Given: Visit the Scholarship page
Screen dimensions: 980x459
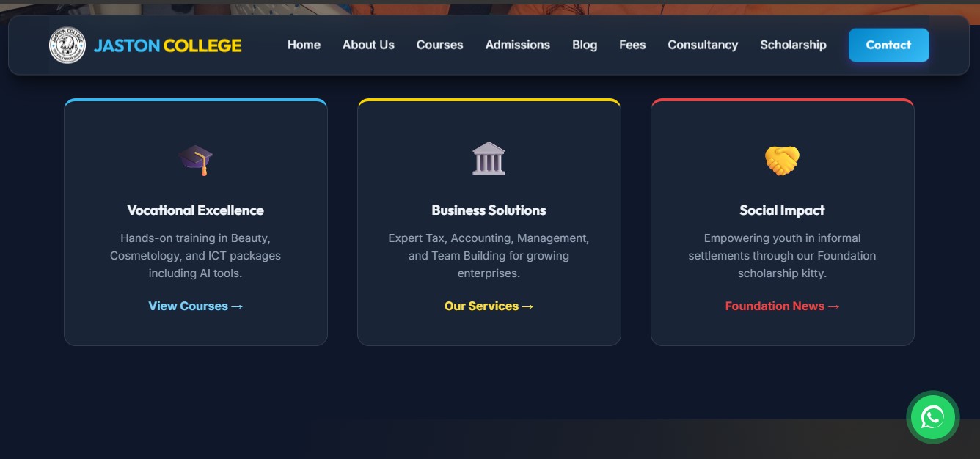Looking at the screenshot, I should [793, 45].
